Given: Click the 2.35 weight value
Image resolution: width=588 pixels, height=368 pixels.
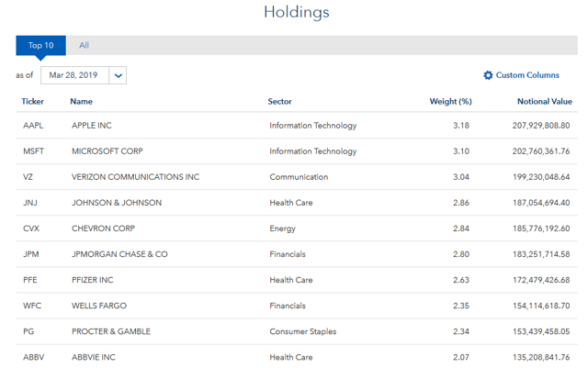Looking at the screenshot, I should [x=461, y=306].
